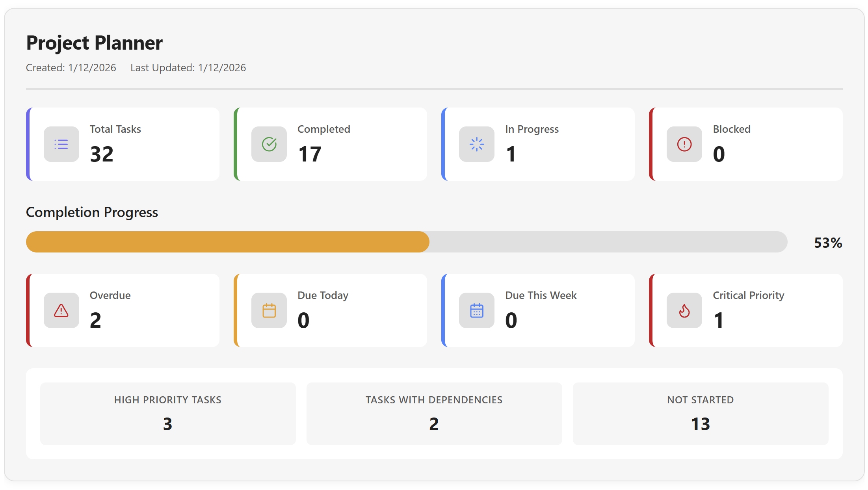Open the High Priority Tasks tile

pos(168,414)
